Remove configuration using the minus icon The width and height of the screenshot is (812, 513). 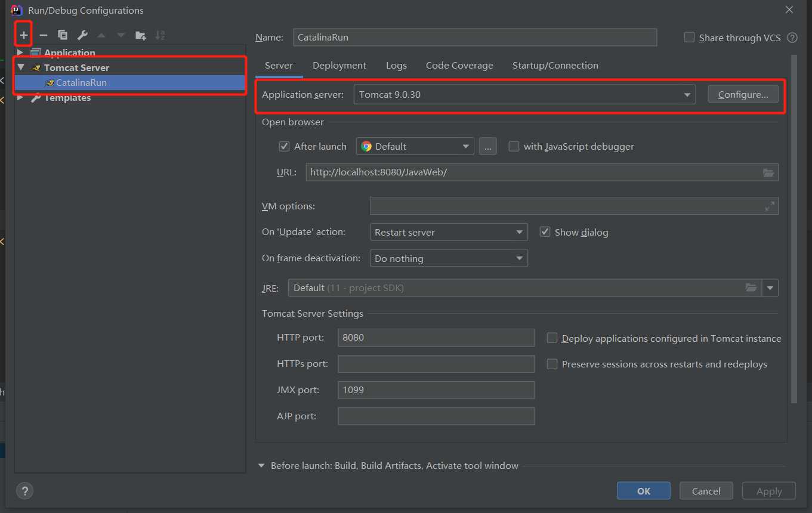(43, 35)
